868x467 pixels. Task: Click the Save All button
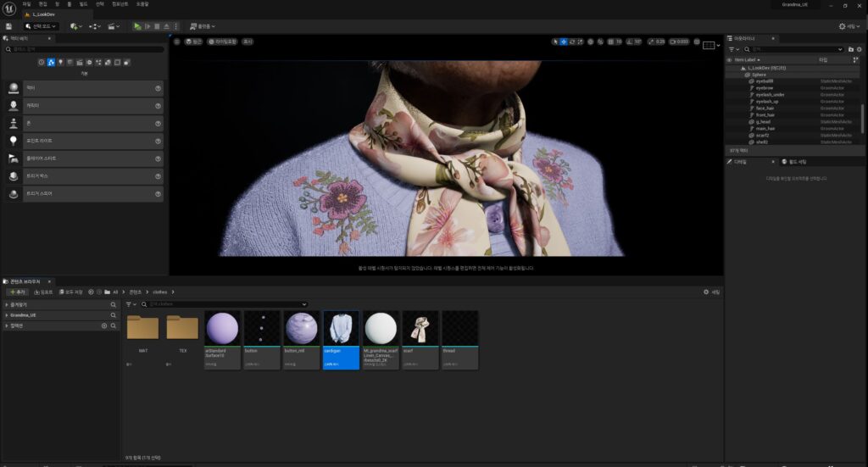71,292
